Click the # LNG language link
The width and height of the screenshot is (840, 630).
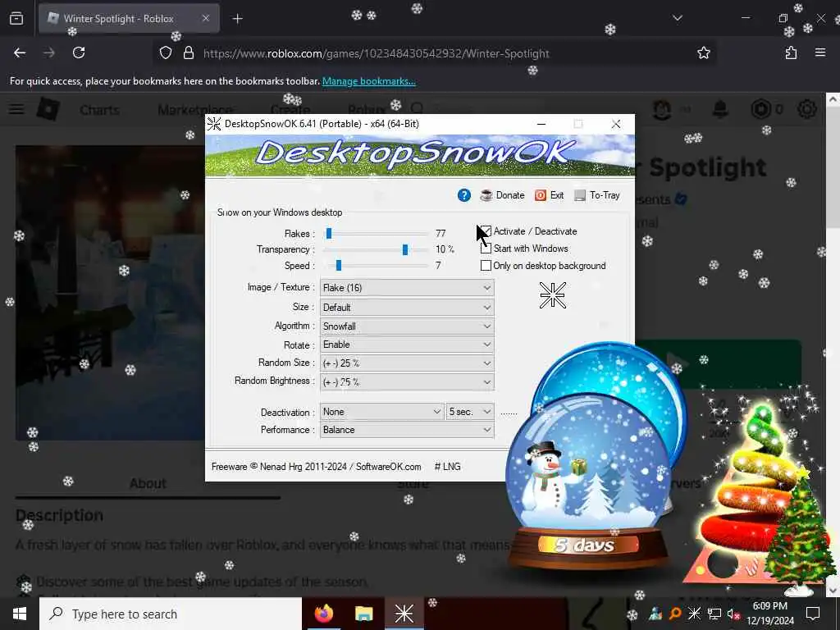(x=447, y=467)
